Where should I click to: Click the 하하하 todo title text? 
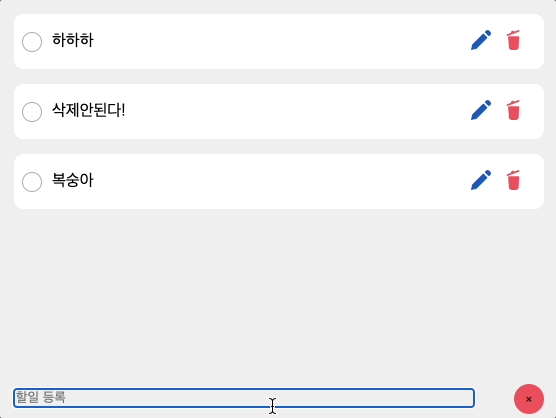pos(73,40)
